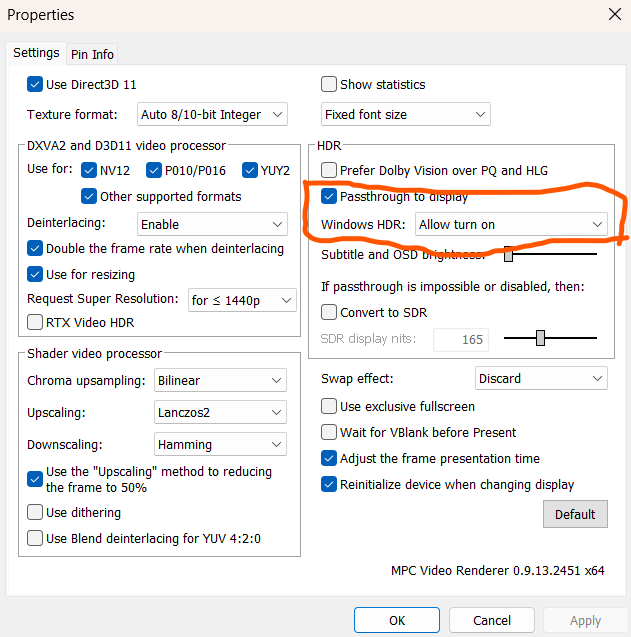Click the Default button
Screen dimensions: 631x637
pyautogui.click(x=575, y=514)
